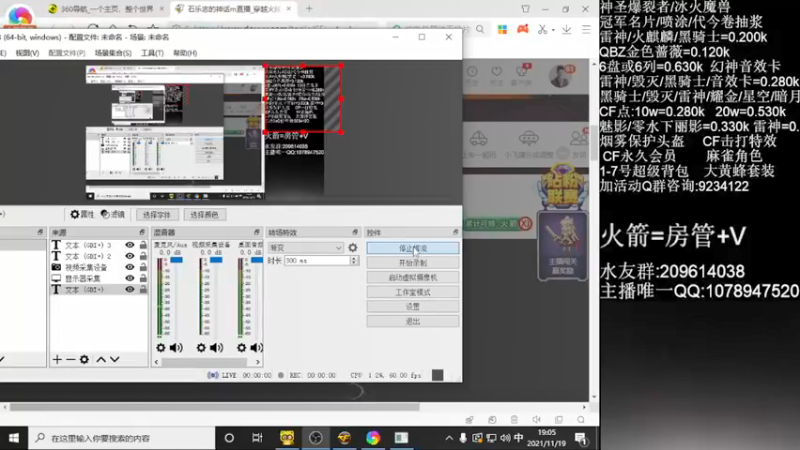
Task: Select the 显示器采集 source row
Action: point(99,278)
